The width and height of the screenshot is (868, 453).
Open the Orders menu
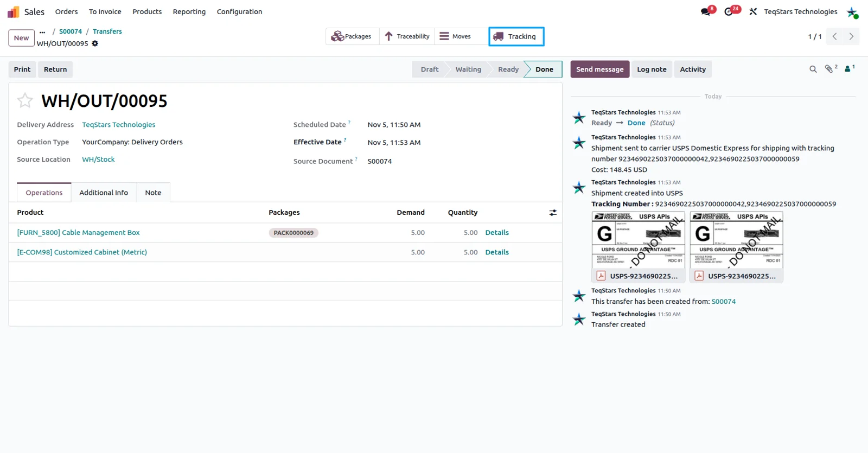click(x=66, y=11)
